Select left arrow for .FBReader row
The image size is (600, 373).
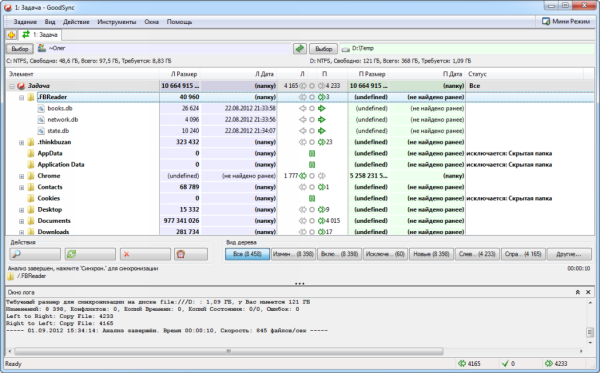[x=303, y=97]
